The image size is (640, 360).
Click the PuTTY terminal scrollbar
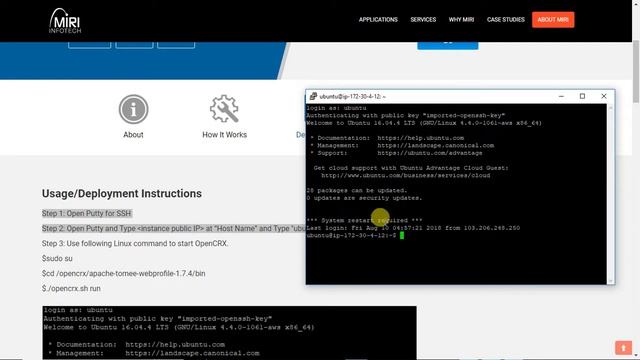(x=611, y=194)
